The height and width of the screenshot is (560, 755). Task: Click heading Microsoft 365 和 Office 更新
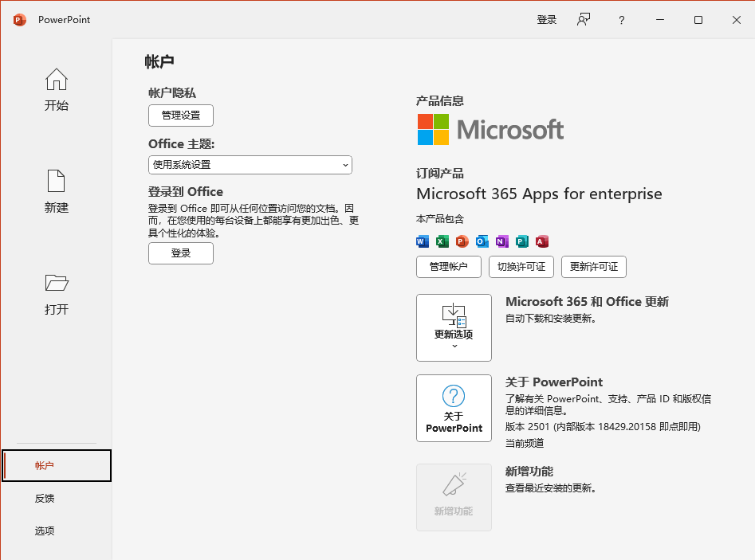pyautogui.click(x=587, y=302)
